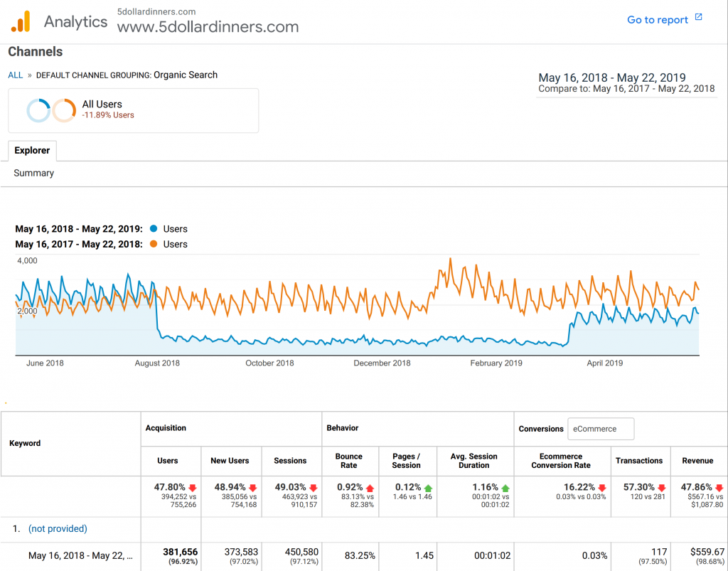Viewport: 728px width, 571px height.
Task: Click the green up arrow beside 0.12% Pages/Session
Action: point(428,488)
